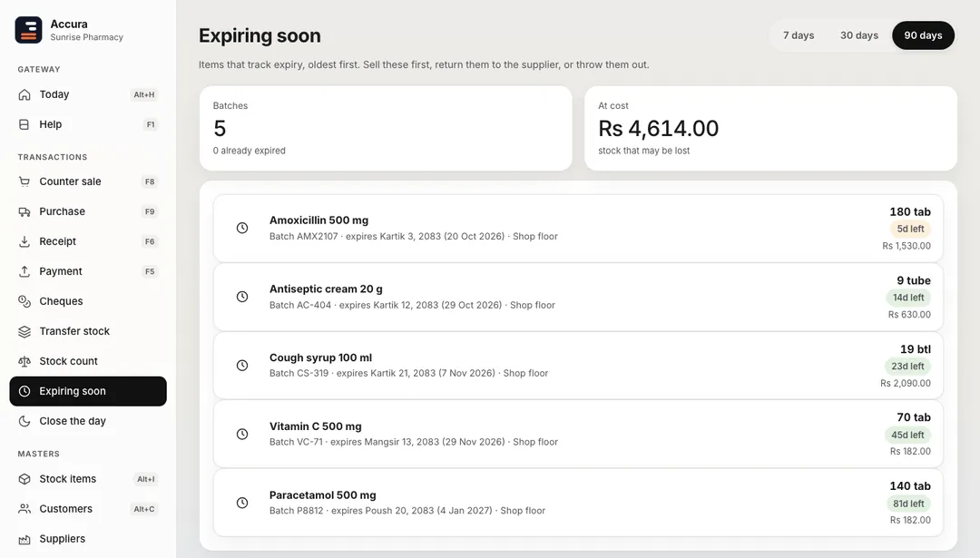The width and height of the screenshot is (980, 558).
Task: Click the Customers people icon
Action: pyautogui.click(x=24, y=509)
